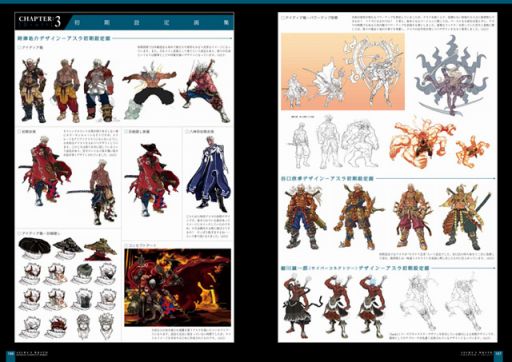Click the first section heading on left page

point(64,39)
